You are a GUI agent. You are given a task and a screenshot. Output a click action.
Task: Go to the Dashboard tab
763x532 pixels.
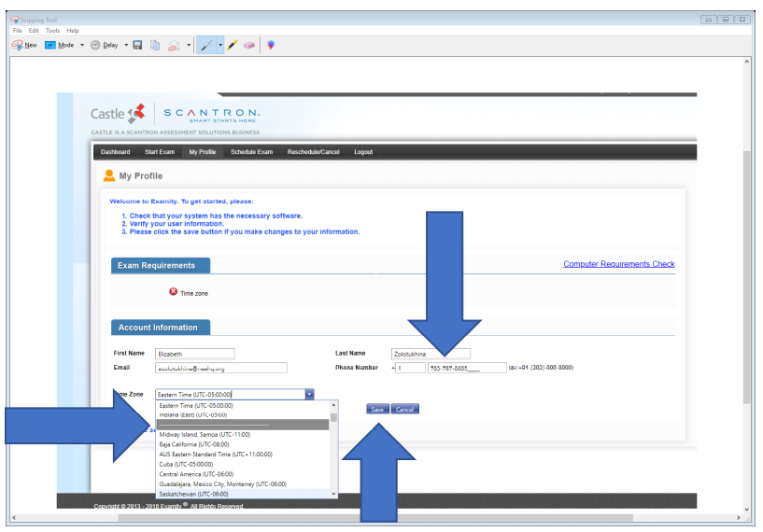pyautogui.click(x=115, y=152)
